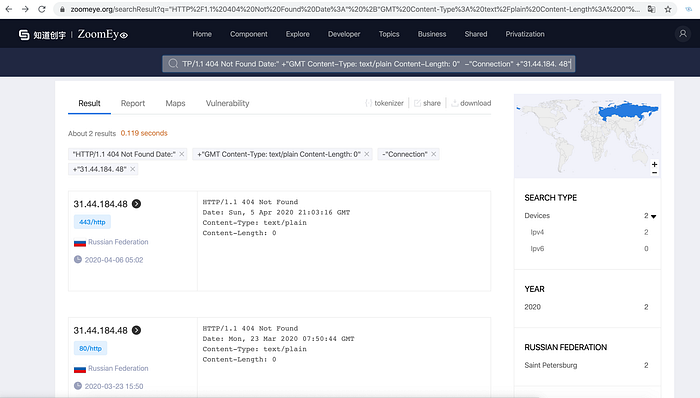Image resolution: width=700 pixels, height=398 pixels.
Task: Zoom in on the world map
Action: point(654,164)
